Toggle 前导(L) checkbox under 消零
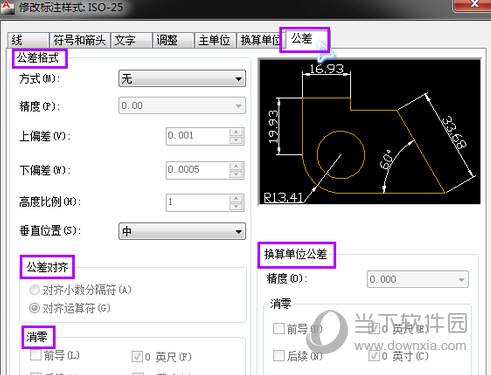 (x=36, y=355)
